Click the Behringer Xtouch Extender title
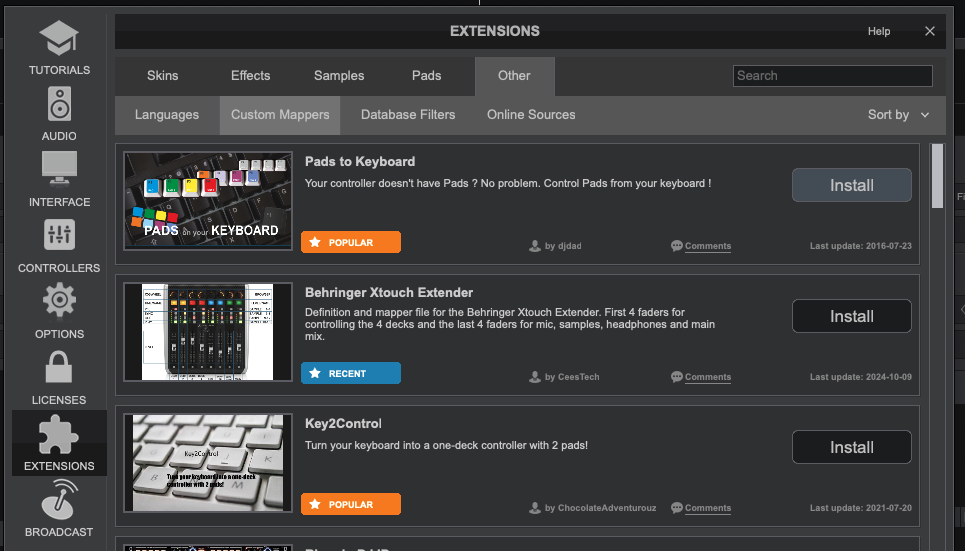 (389, 292)
